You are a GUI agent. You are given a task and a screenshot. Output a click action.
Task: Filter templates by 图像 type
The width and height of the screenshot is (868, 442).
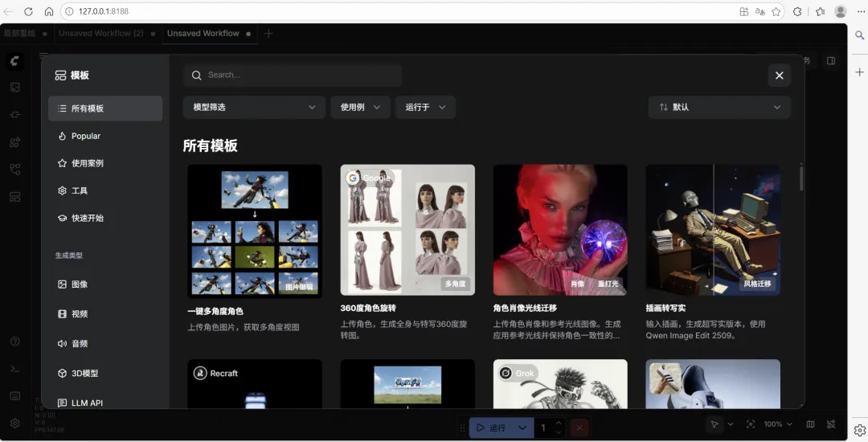(x=105, y=284)
